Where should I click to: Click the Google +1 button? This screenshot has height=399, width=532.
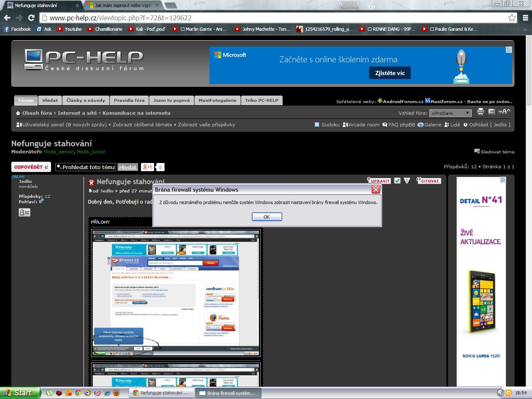point(147,167)
